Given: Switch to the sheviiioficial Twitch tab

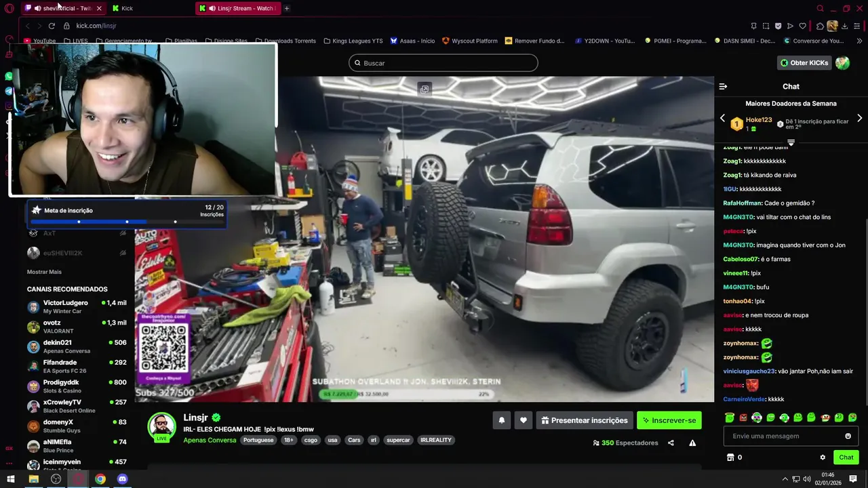Looking at the screenshot, I should [x=63, y=8].
